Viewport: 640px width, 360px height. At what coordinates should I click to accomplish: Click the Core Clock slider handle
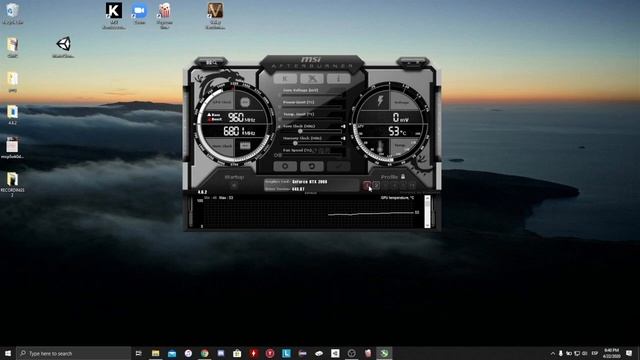click(x=300, y=131)
